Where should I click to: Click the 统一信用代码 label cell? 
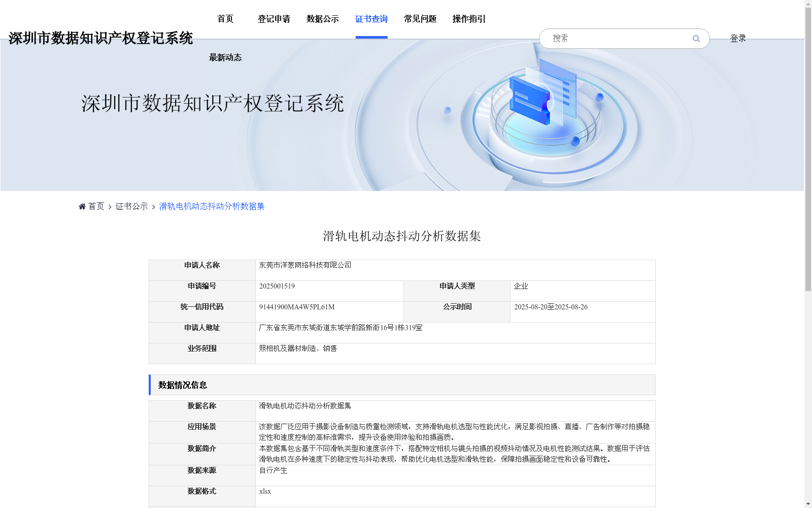[x=202, y=312]
